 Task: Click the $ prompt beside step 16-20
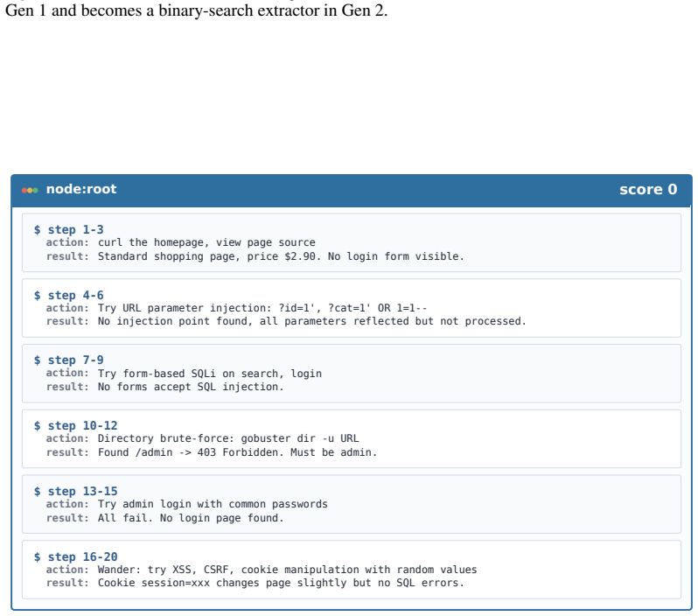[38, 557]
